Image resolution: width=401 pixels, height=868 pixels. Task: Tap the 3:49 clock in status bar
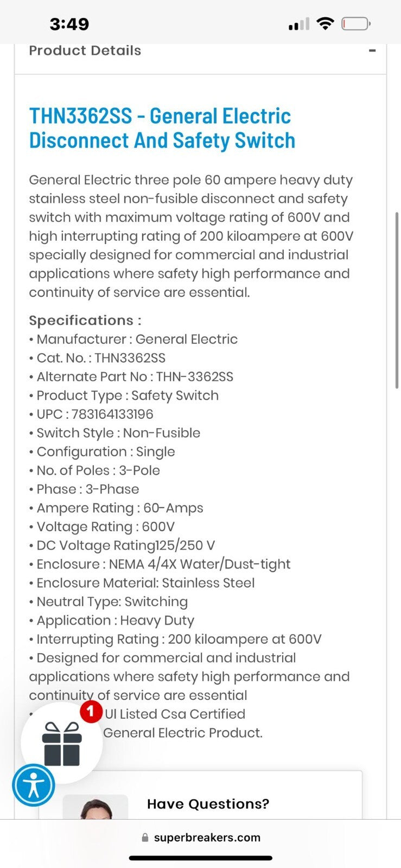coord(69,24)
